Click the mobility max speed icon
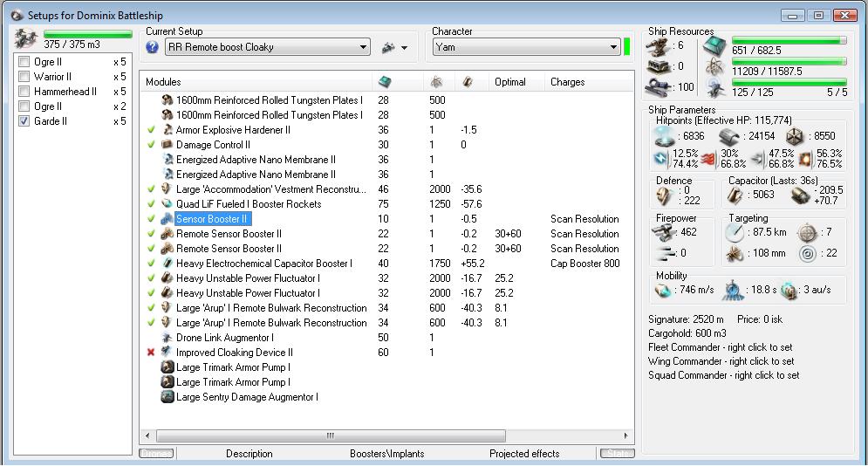868x466 pixels. (663, 291)
